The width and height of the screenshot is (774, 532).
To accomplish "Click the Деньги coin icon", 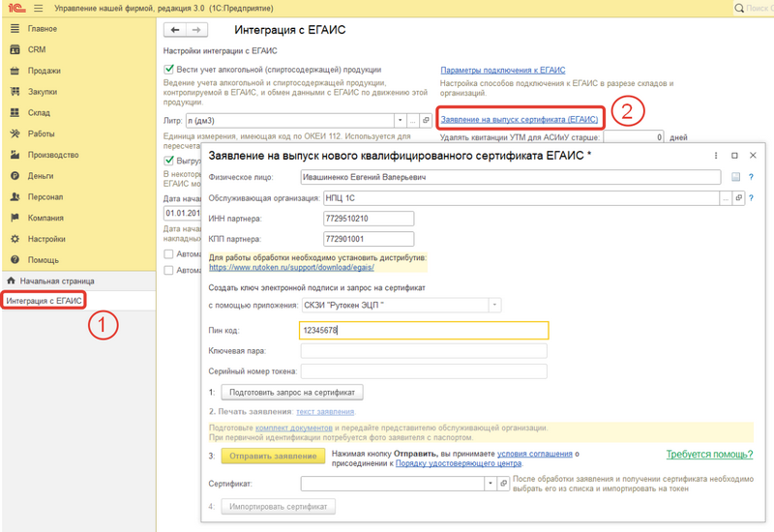I will pos(15,176).
